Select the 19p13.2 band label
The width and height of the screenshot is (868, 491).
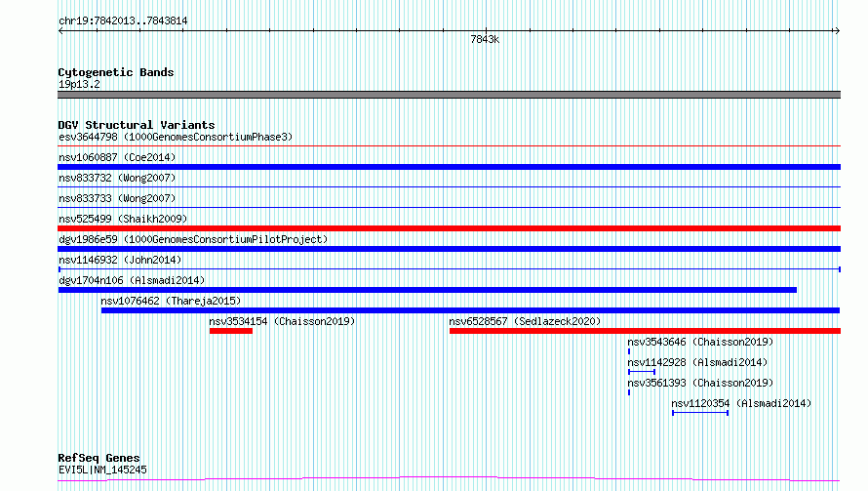[79, 84]
